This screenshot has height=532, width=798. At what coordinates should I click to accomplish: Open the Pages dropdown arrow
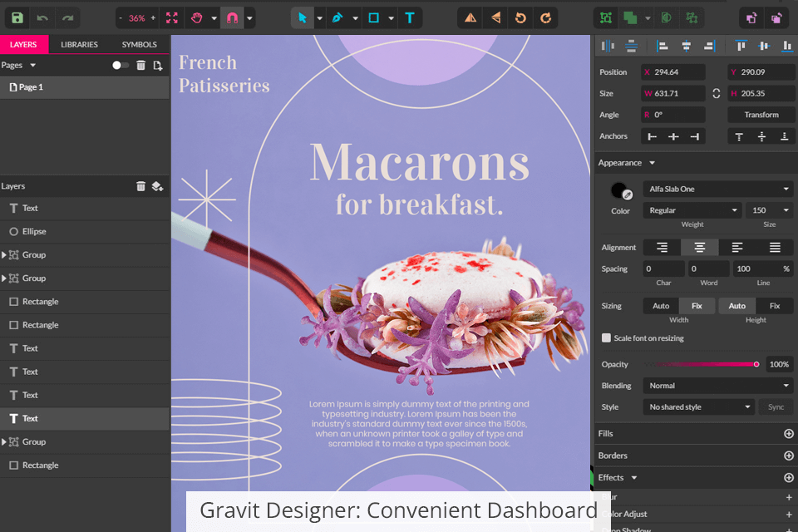(x=33, y=65)
